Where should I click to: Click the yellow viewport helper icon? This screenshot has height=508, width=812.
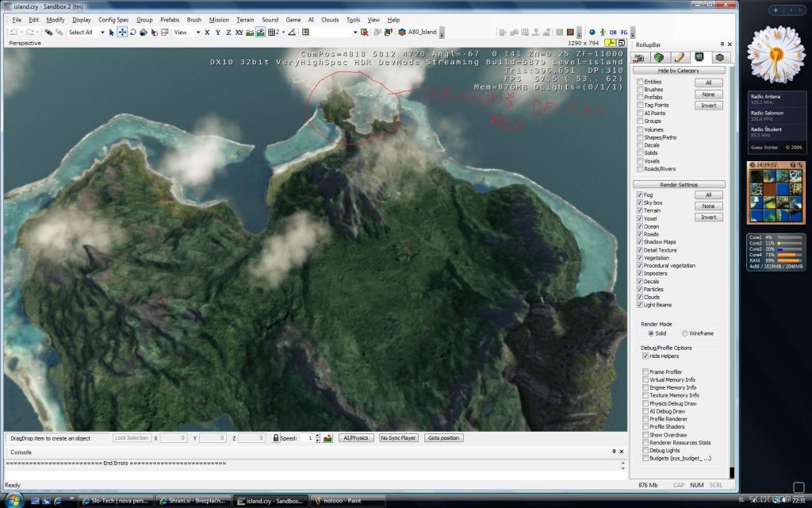[611, 43]
